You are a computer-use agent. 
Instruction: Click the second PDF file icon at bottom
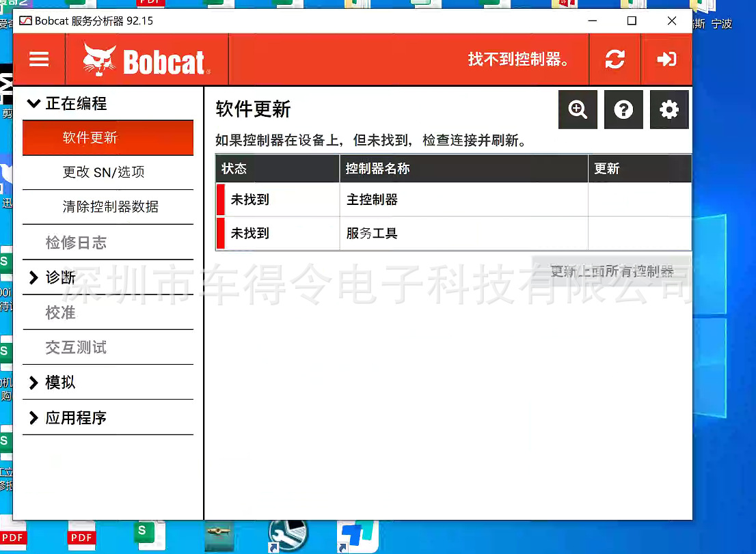(81, 537)
